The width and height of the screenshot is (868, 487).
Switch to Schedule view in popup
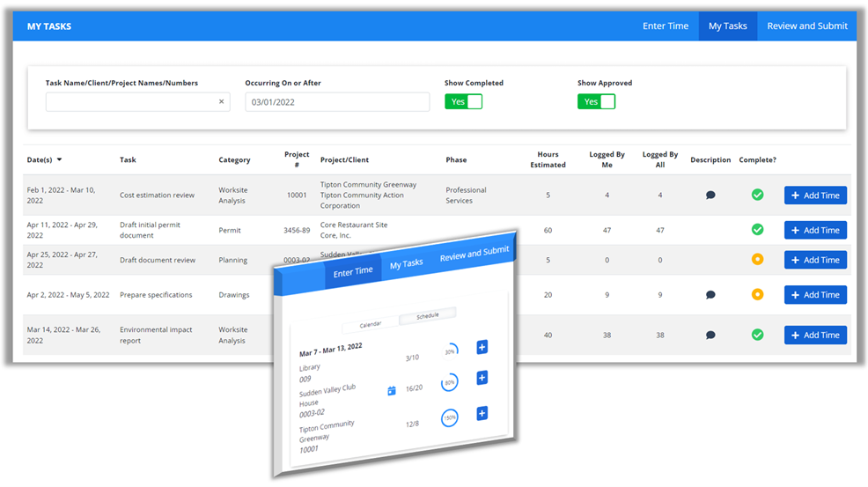(427, 316)
